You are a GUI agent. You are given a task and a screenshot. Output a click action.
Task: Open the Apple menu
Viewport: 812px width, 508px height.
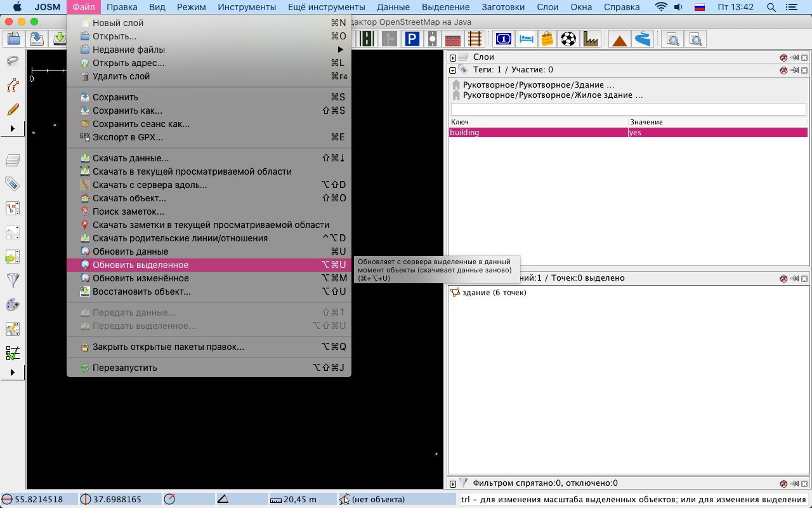click(x=17, y=7)
